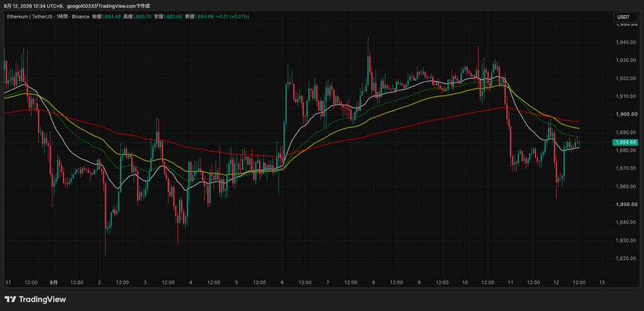Click the 1,860.00 price axis label

[x=625, y=186]
